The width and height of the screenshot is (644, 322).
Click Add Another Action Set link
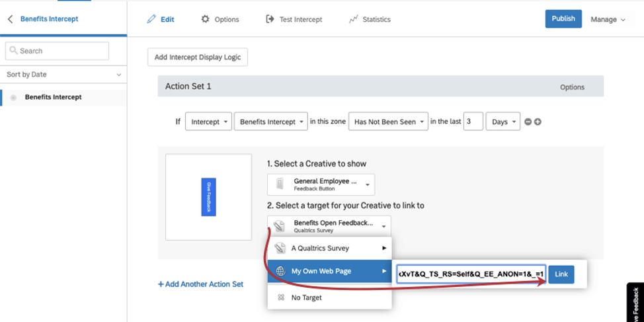pos(200,284)
